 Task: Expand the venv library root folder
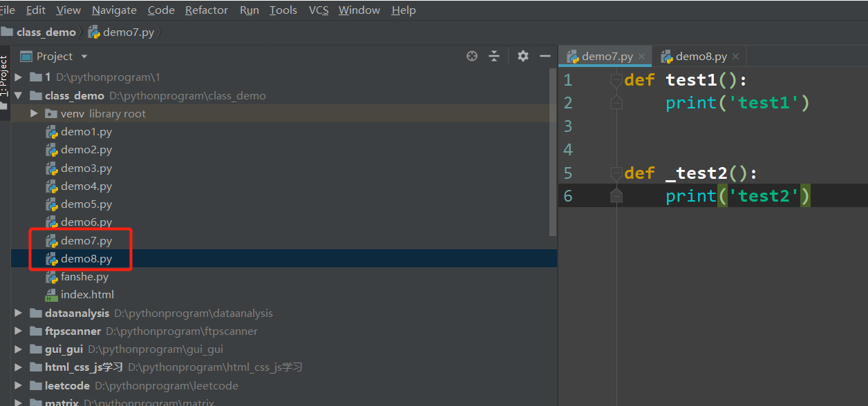[34, 113]
